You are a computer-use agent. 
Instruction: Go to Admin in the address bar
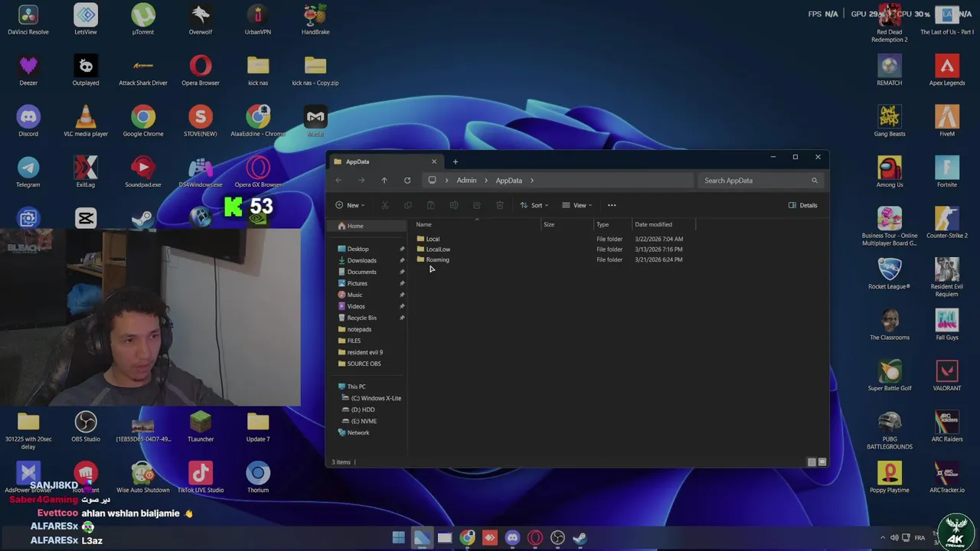tap(466, 181)
